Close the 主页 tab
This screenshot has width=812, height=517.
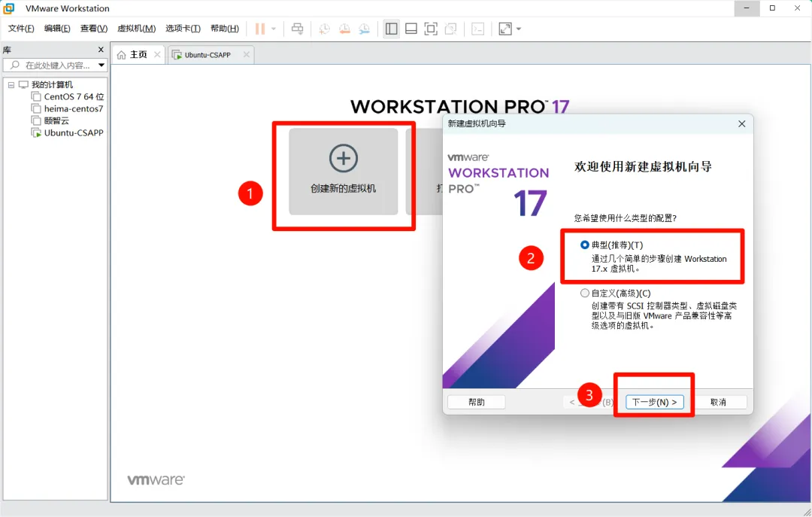click(157, 54)
